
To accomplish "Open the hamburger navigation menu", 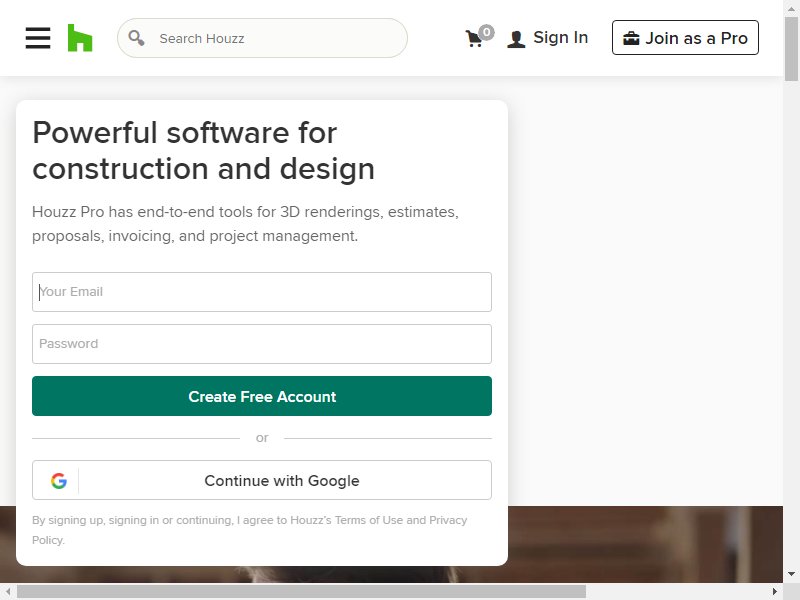I will click(38, 38).
